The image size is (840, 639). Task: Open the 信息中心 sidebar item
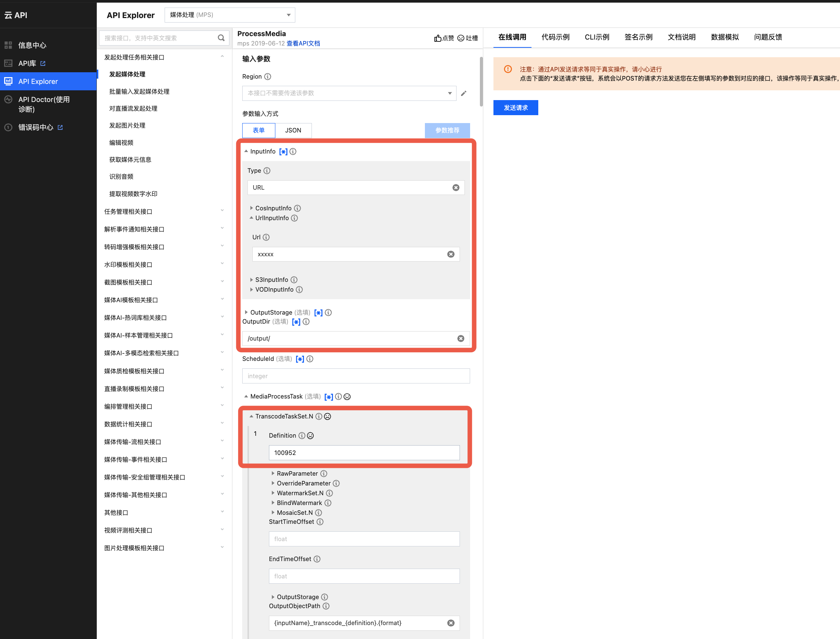click(x=32, y=45)
